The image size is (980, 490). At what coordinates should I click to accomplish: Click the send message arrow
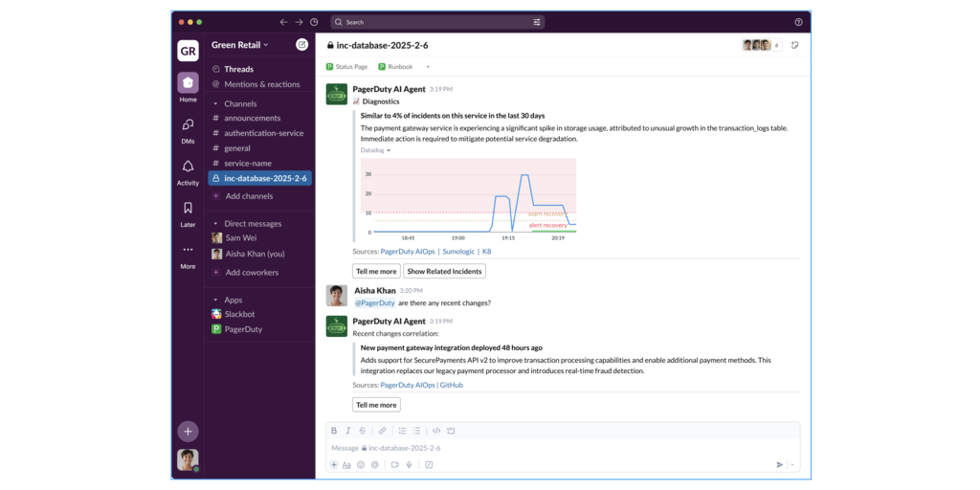(779, 464)
